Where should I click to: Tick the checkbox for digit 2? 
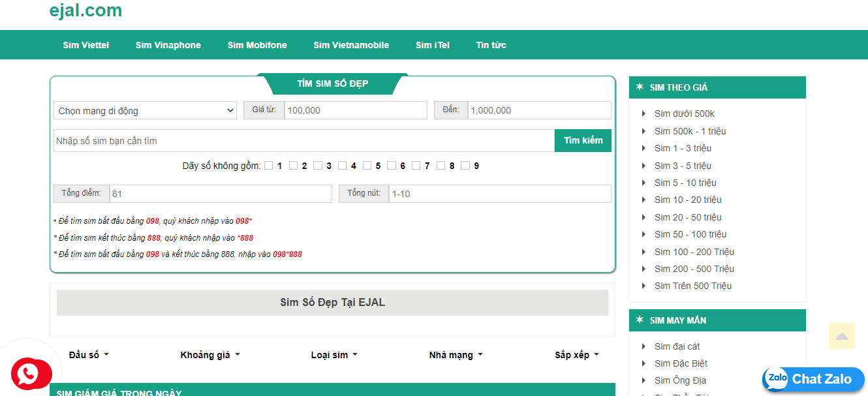[x=294, y=166]
